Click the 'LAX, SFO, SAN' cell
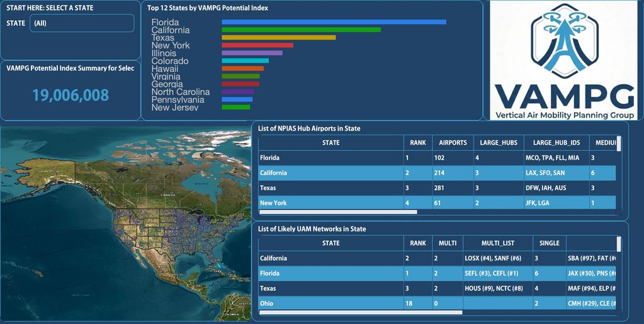Image resolution: width=644 pixels, height=324 pixels. pos(556,173)
